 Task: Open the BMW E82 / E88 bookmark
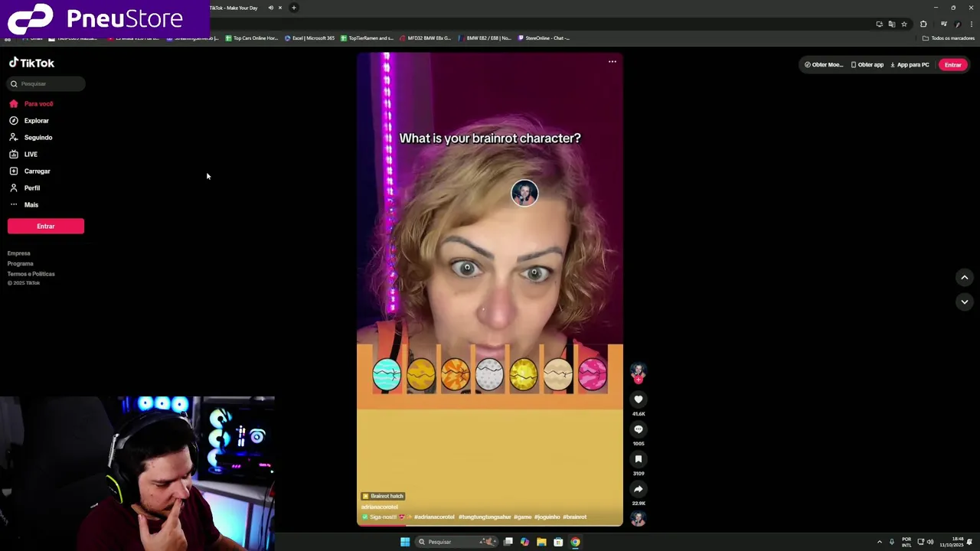point(485,37)
